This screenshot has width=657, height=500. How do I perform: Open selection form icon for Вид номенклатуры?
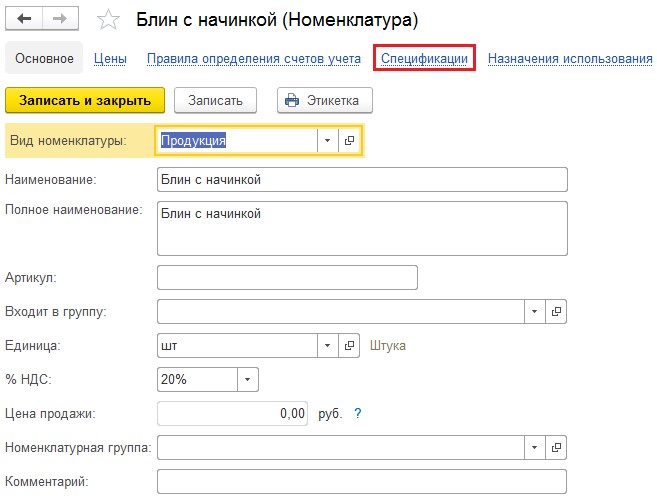(349, 141)
